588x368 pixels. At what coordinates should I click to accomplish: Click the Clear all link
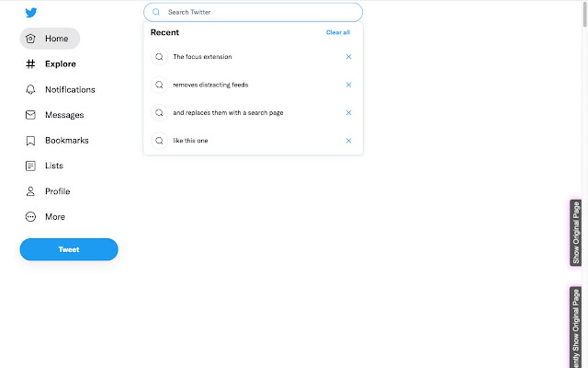tap(338, 32)
